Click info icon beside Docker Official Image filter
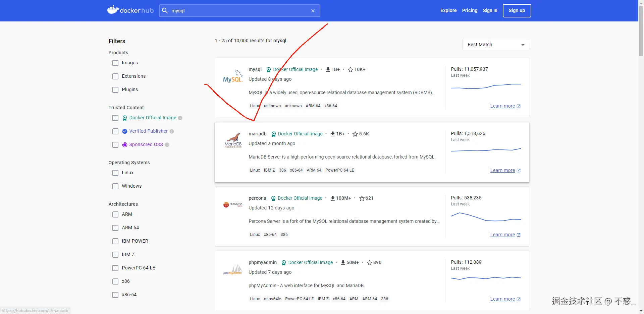Viewport: 644px width, 314px height. tap(180, 118)
